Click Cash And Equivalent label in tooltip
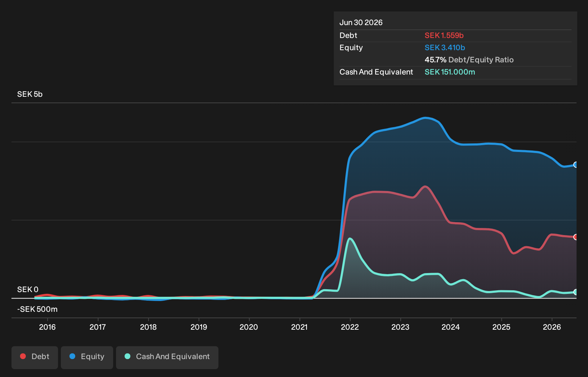 point(376,72)
